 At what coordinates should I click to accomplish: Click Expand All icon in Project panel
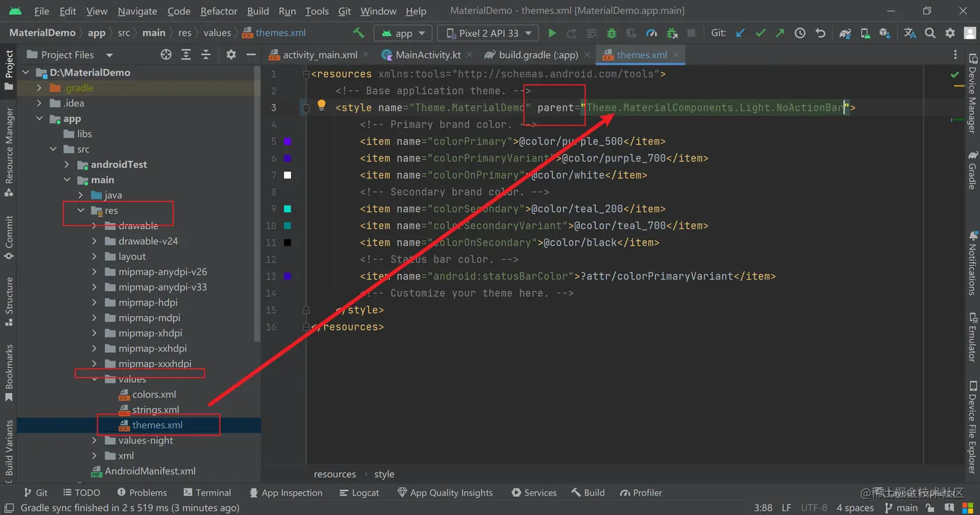(x=186, y=54)
